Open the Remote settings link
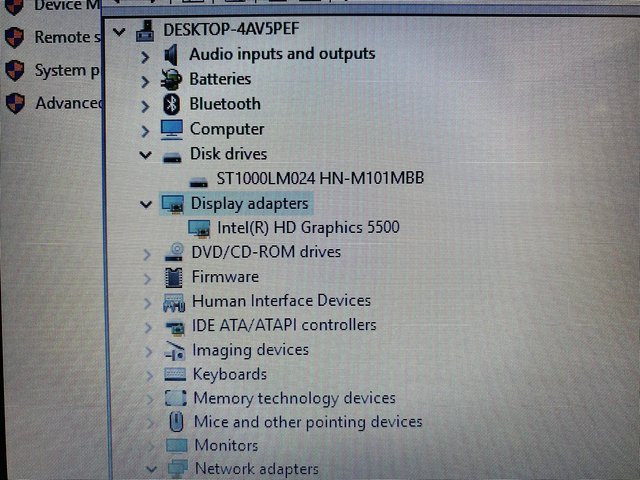 click(x=67, y=37)
